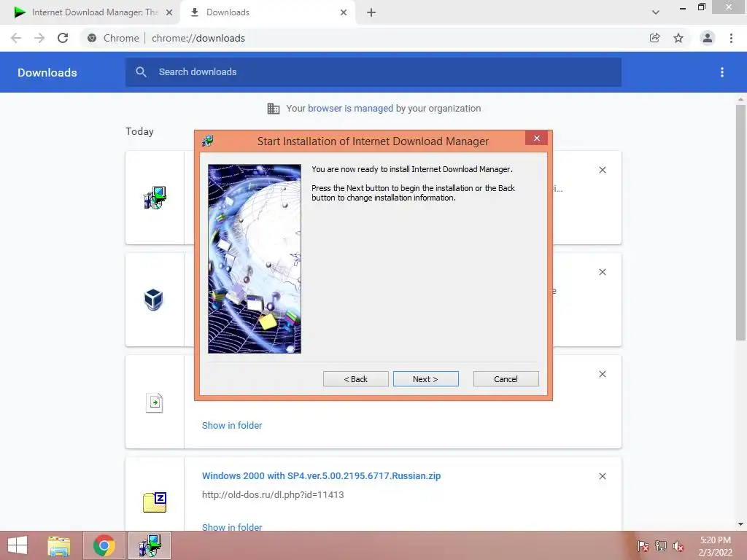Remove the Windows 2000 zip entry
Image resolution: width=747 pixels, height=560 pixels.
[x=602, y=476]
